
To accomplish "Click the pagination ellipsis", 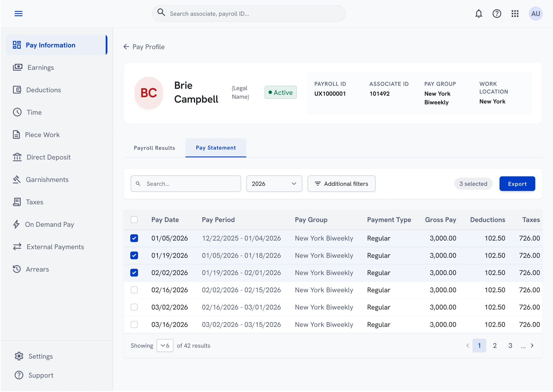I will pos(523,346).
